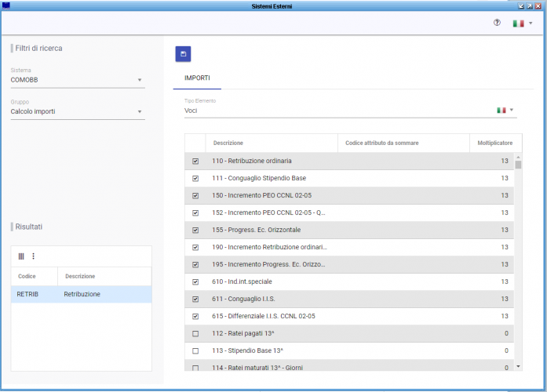Screen dimensions: 547x392
Task: Toggle checkbox for row 152 Incremento PEO
Action: pyautogui.click(x=195, y=213)
